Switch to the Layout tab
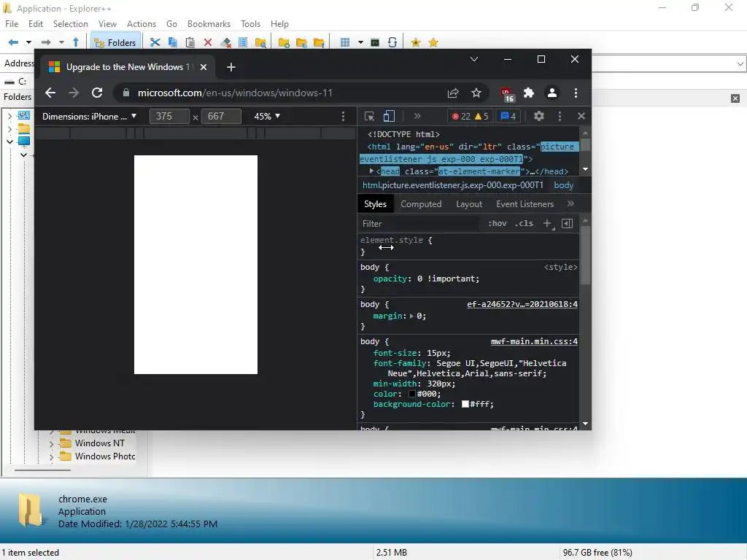 (x=469, y=204)
